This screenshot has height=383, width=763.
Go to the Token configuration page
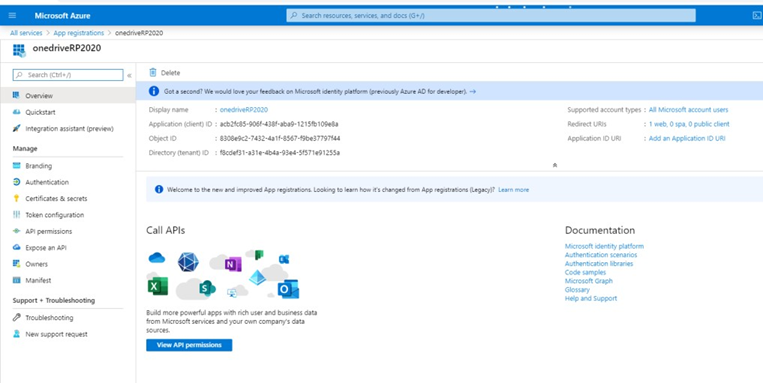tap(54, 215)
